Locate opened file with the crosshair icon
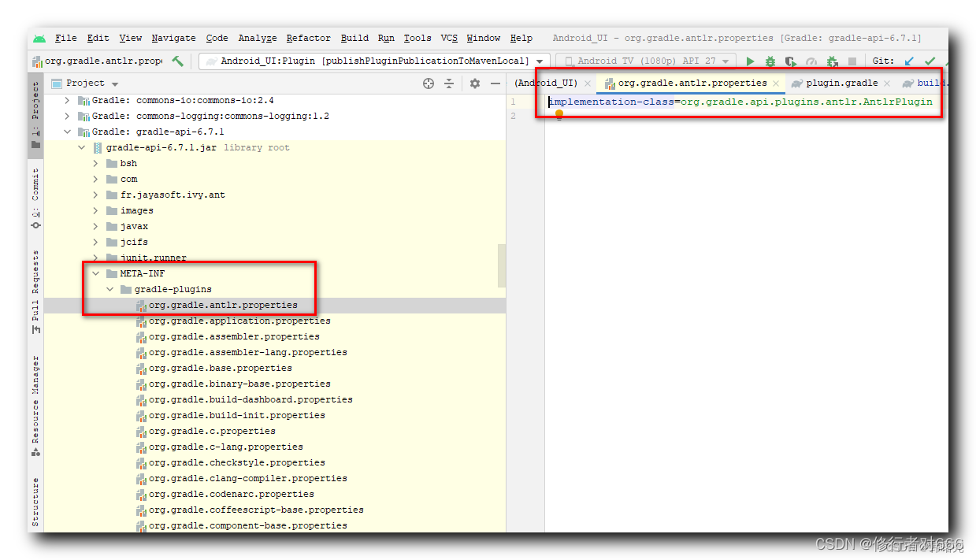The image size is (976, 560). coord(429,83)
